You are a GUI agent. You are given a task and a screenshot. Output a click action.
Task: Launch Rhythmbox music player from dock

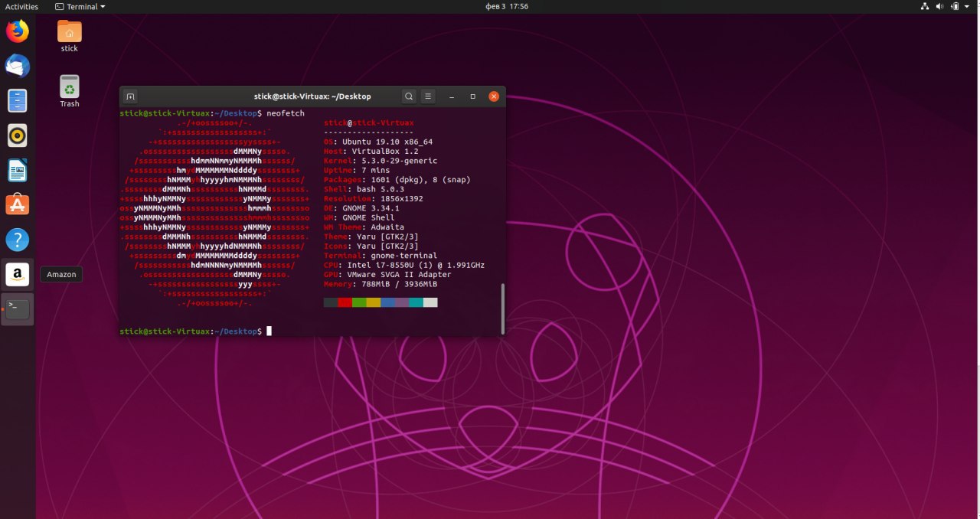click(17, 135)
